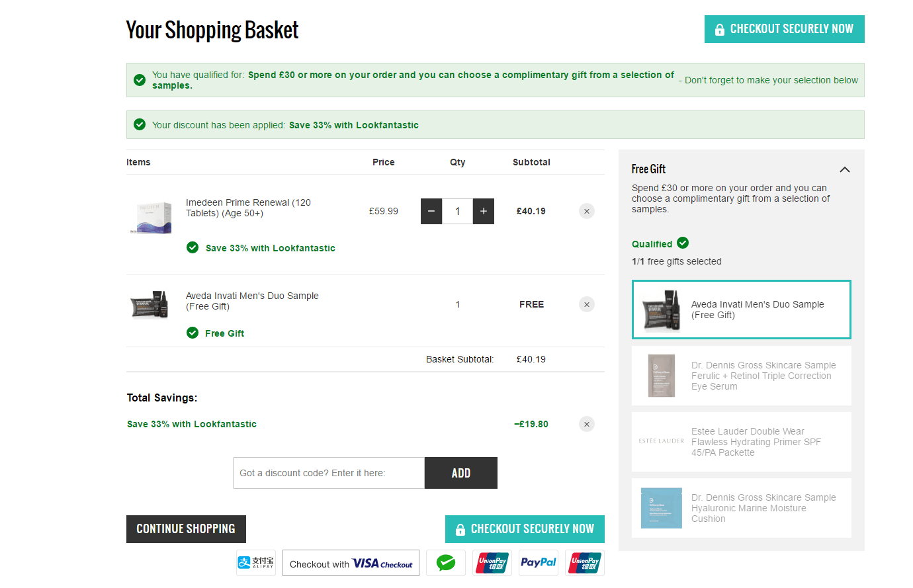This screenshot has height=588, width=913.
Task: Decrease Imedeen quantity with minus button
Action: pyautogui.click(x=431, y=212)
